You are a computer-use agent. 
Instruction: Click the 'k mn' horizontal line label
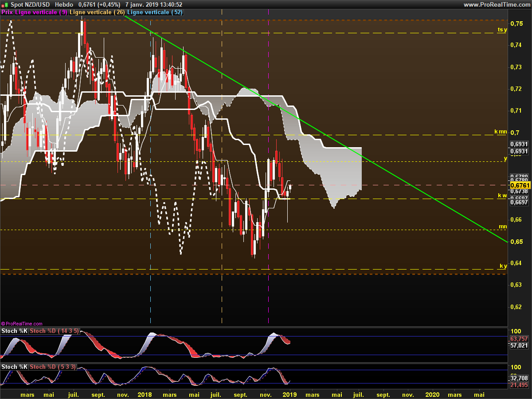[x=501, y=132]
